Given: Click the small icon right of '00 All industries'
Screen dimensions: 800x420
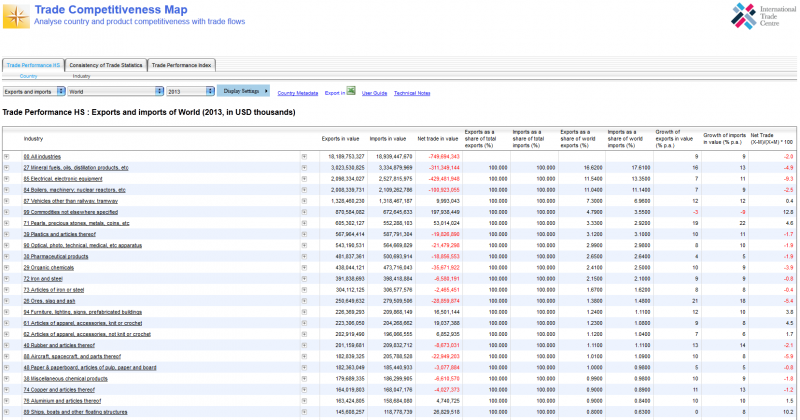Looking at the screenshot, I should click(x=305, y=157).
